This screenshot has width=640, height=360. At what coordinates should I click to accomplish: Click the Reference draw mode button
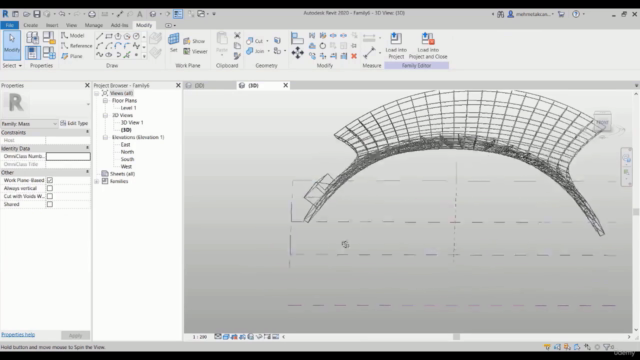click(77, 46)
